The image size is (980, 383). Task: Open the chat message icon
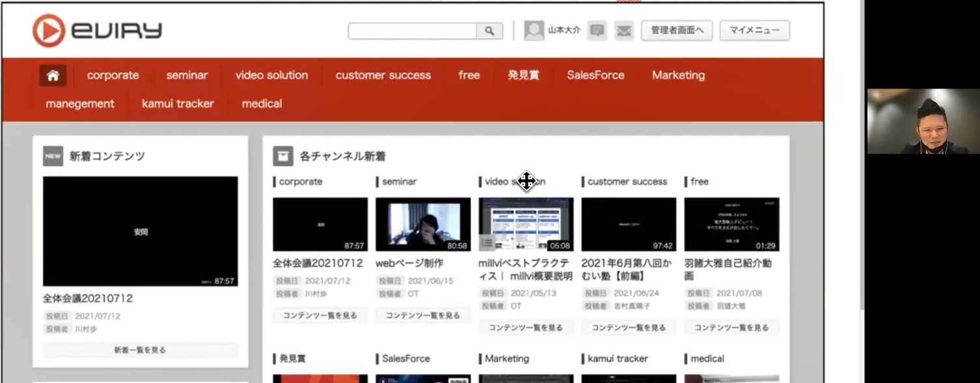pos(596,31)
